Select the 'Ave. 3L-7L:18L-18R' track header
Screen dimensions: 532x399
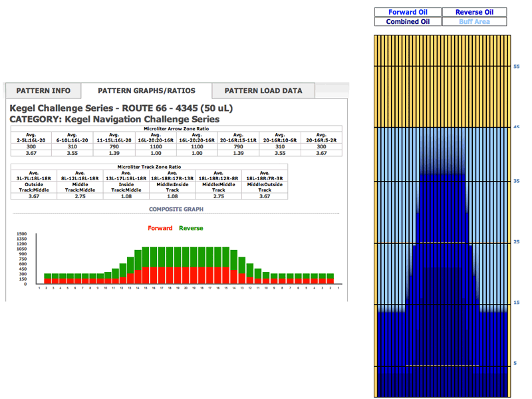point(34,176)
